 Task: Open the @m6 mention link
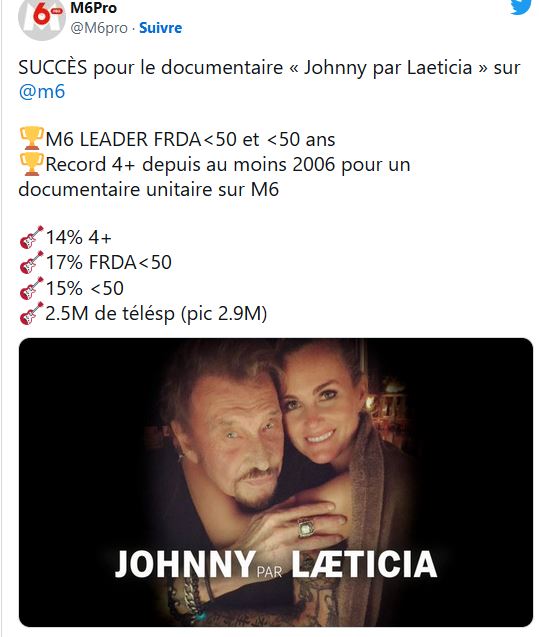(x=42, y=91)
